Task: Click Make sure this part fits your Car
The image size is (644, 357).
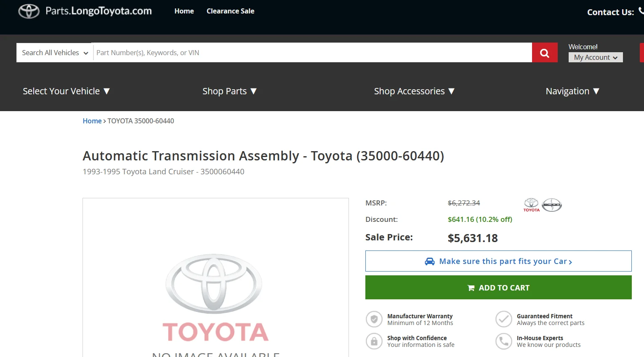Action: tap(498, 261)
